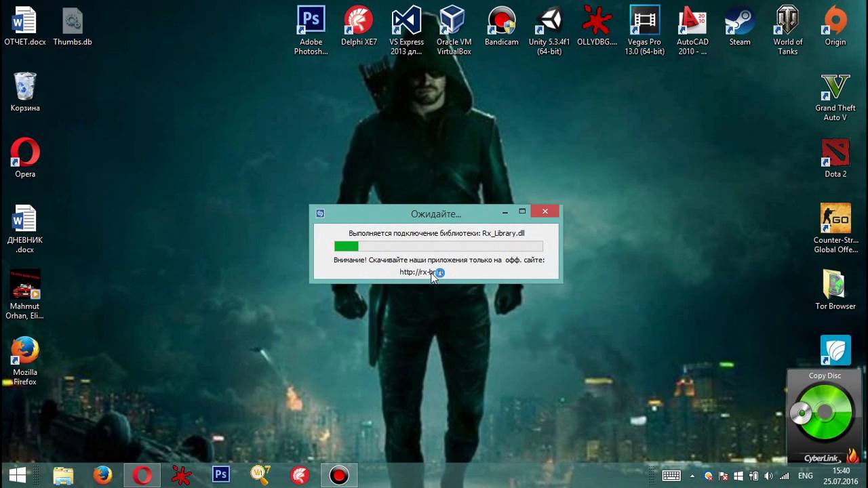Close the Ожидайте dialog
The image size is (868, 488).
(x=545, y=211)
